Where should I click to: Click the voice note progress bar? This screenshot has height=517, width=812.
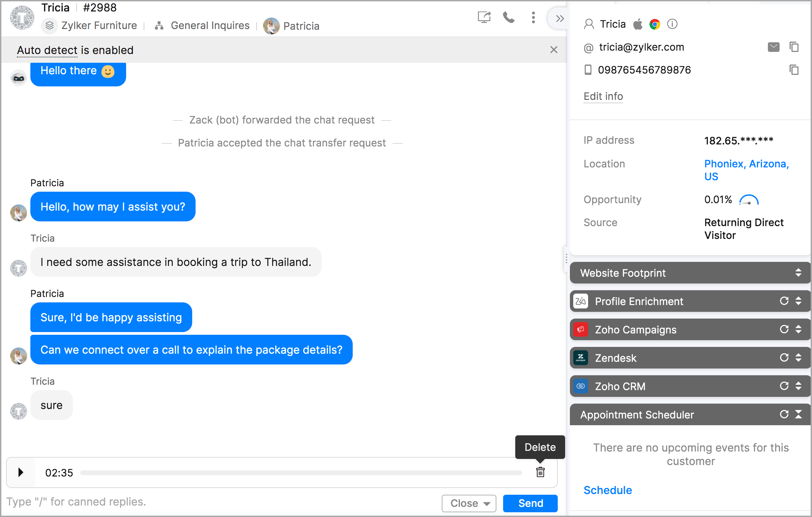[x=301, y=473]
